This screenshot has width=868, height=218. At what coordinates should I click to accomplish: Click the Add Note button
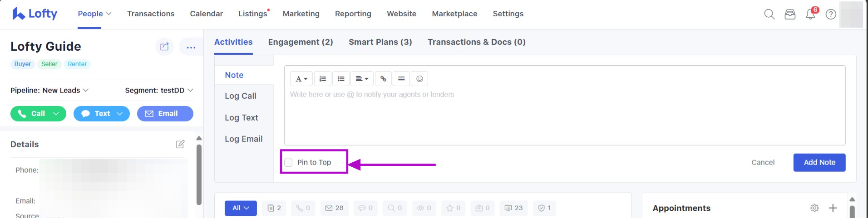(819, 162)
